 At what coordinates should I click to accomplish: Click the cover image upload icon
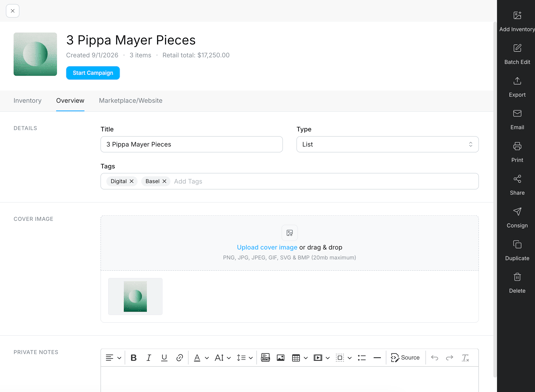tap(289, 233)
